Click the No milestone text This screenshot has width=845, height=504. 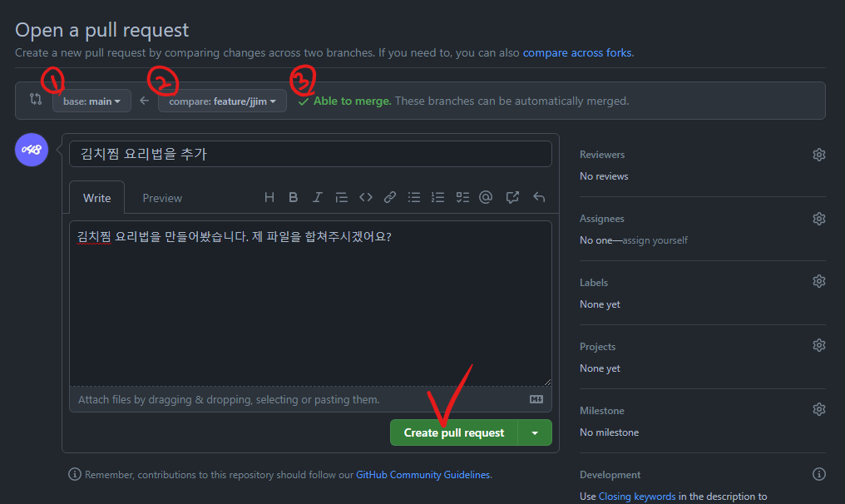point(610,432)
